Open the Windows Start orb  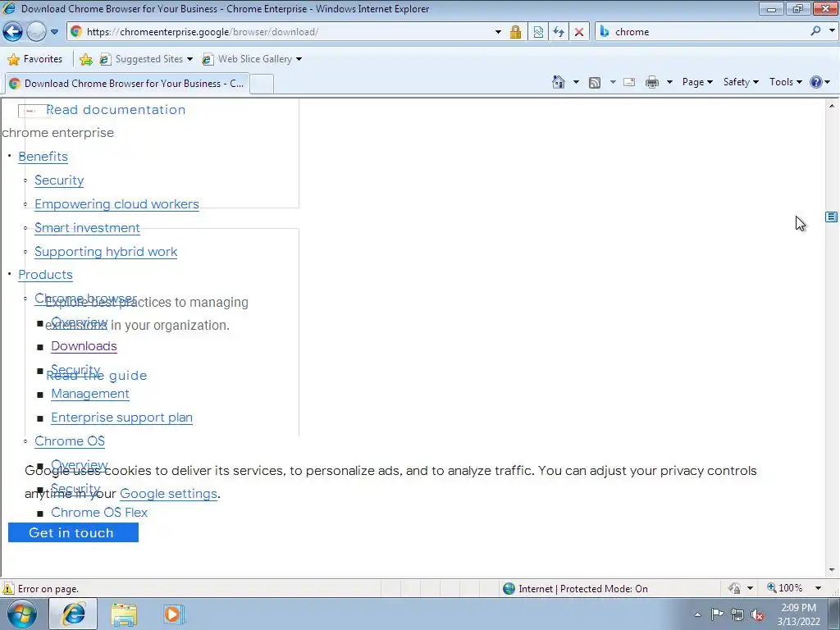(x=21, y=614)
